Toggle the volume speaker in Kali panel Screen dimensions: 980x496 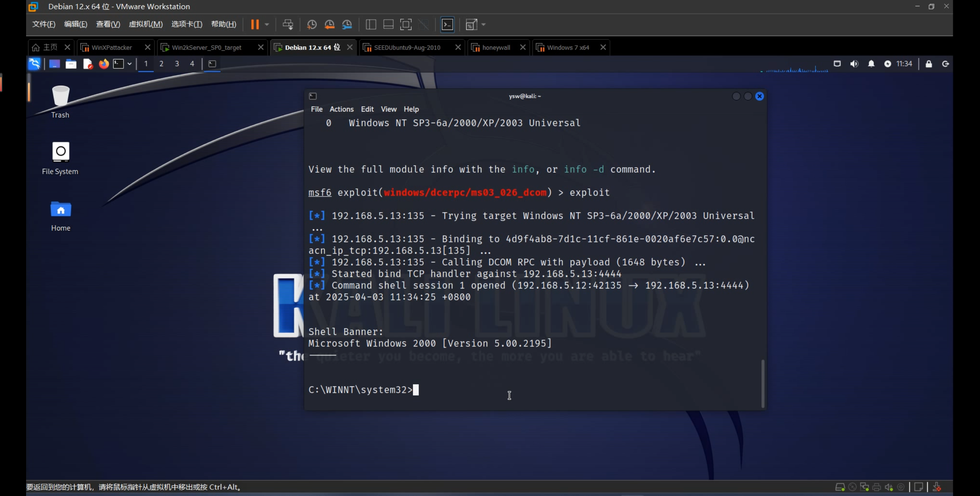(854, 64)
